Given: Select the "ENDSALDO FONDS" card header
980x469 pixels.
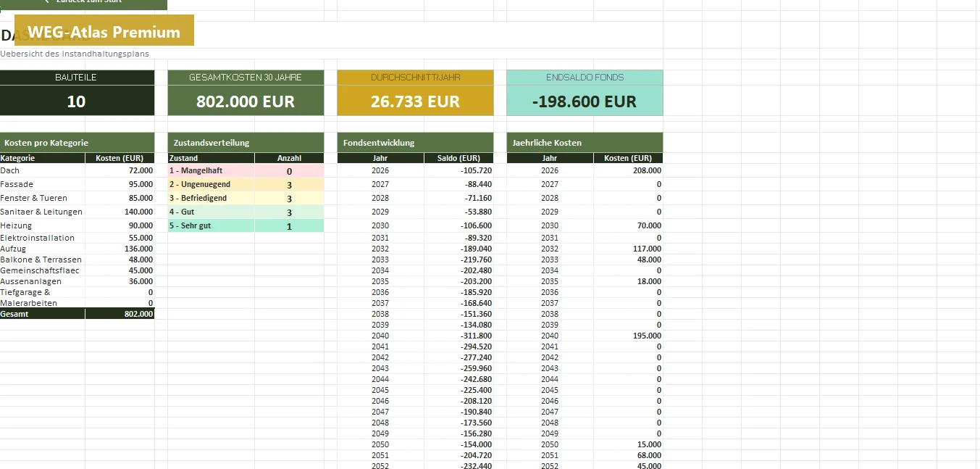Looking at the screenshot, I should (585, 78).
